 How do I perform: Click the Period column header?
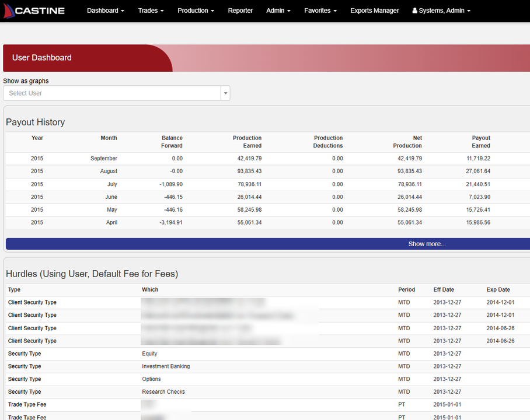pyautogui.click(x=406, y=289)
